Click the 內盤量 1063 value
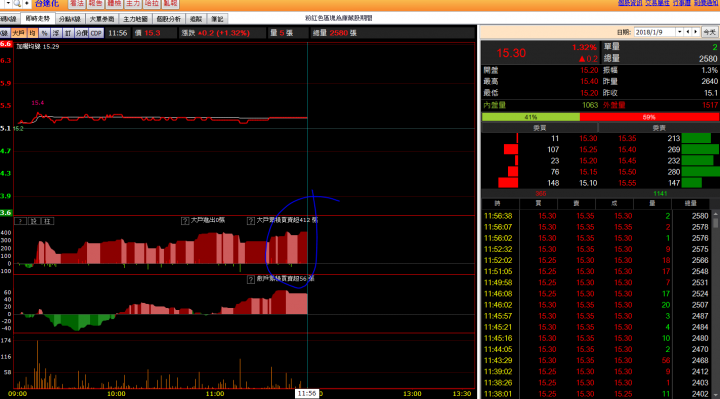 tap(590, 105)
